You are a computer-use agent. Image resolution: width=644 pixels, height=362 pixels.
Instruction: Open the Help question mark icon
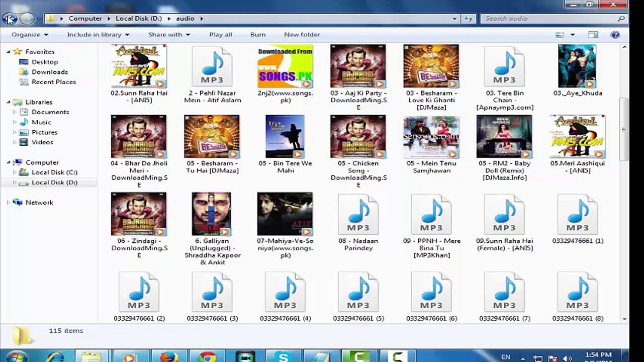615,35
